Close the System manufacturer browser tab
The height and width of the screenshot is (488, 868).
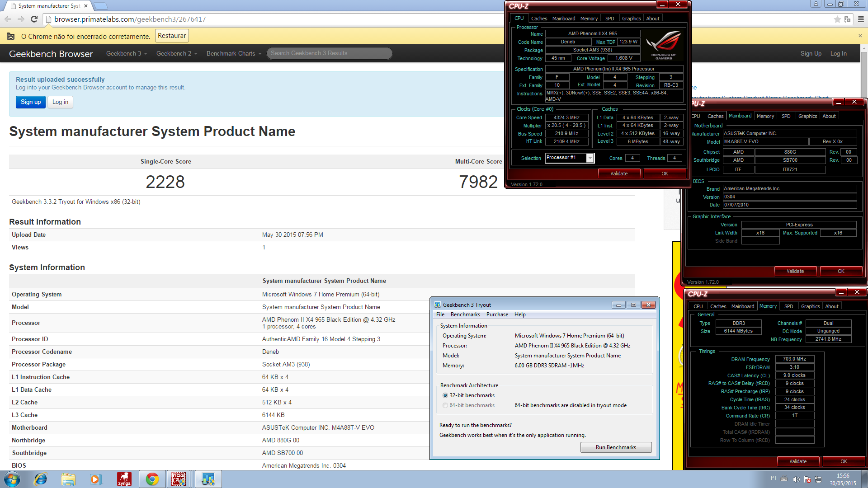click(x=86, y=6)
